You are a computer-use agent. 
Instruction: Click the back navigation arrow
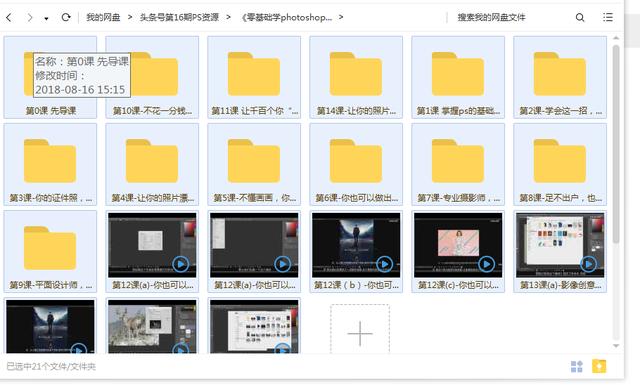9,17
